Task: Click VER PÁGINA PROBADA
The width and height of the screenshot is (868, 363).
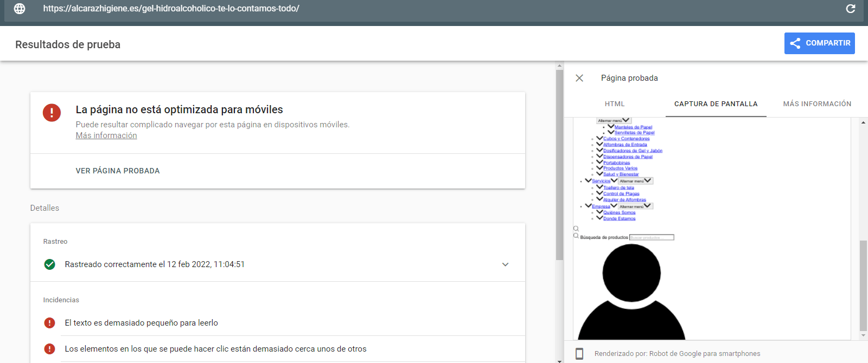Action: (x=118, y=171)
